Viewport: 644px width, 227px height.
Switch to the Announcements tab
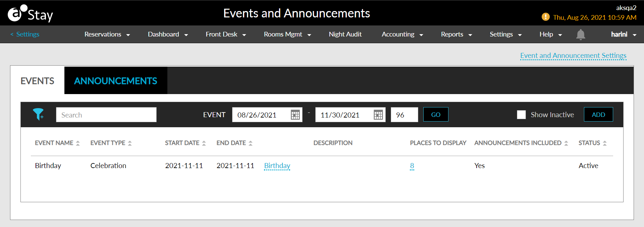(x=116, y=81)
